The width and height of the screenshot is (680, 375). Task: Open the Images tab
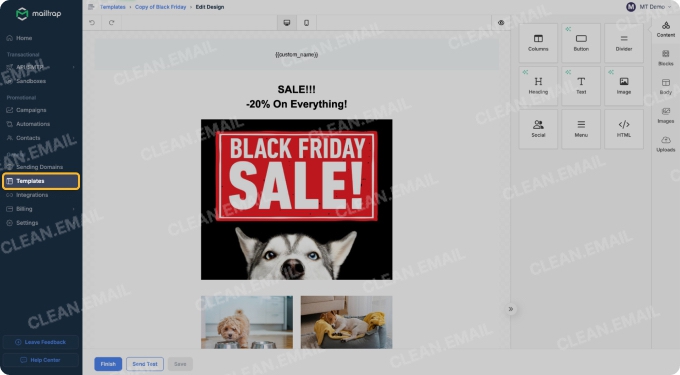pyautogui.click(x=665, y=116)
